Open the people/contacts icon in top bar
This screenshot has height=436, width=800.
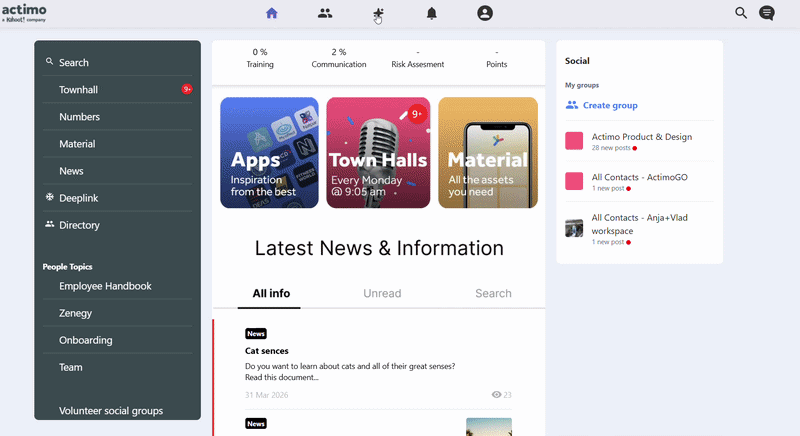point(325,13)
